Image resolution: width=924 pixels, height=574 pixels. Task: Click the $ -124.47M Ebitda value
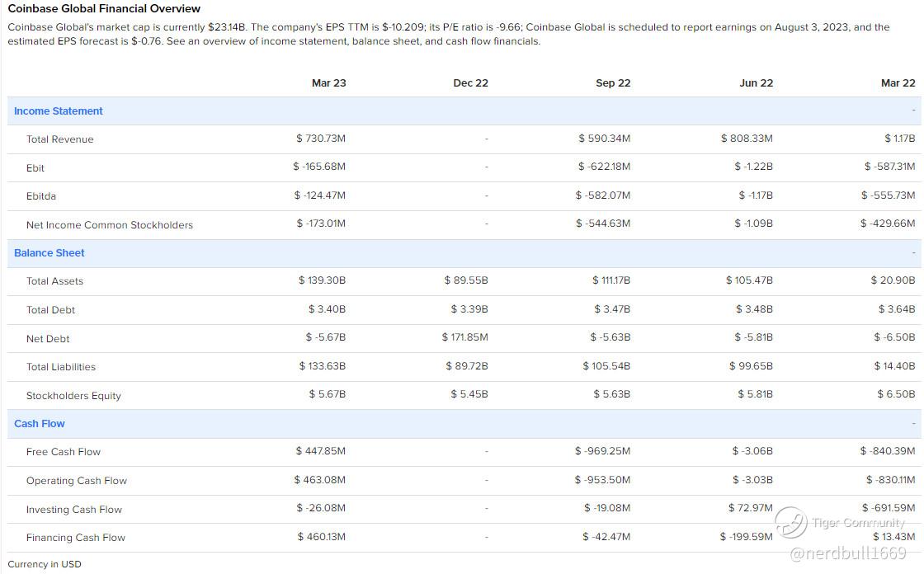point(320,195)
